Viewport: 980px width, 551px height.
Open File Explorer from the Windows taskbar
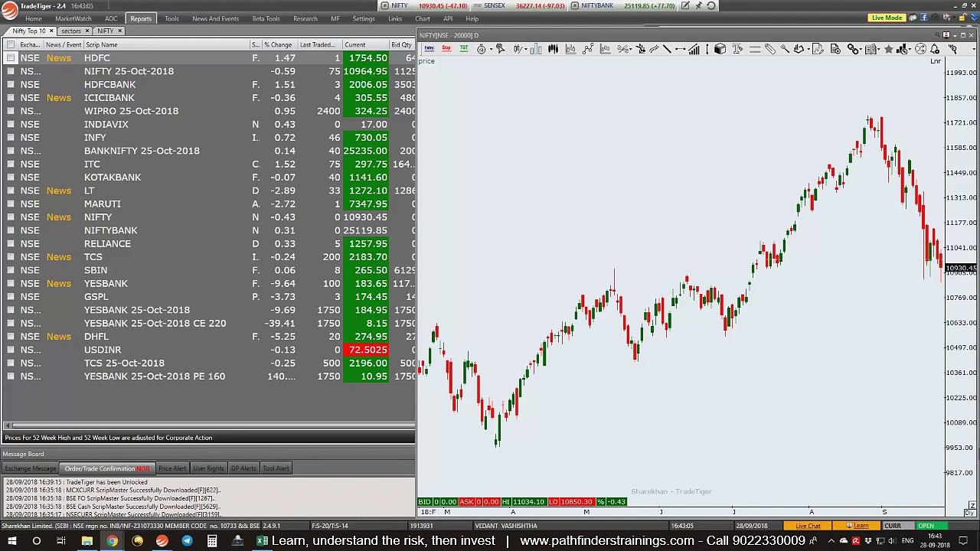[87, 541]
